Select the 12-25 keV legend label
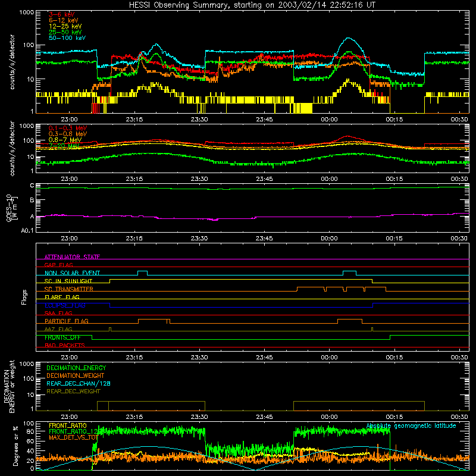This screenshot has height=476, width=476. pyautogui.click(x=65, y=26)
